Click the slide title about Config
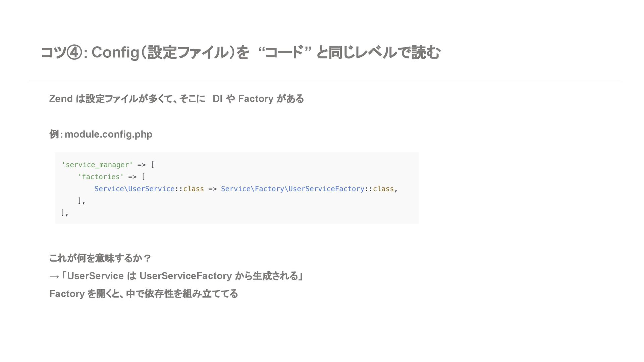Image resolution: width=644 pixels, height=362 pixels. pos(240,53)
